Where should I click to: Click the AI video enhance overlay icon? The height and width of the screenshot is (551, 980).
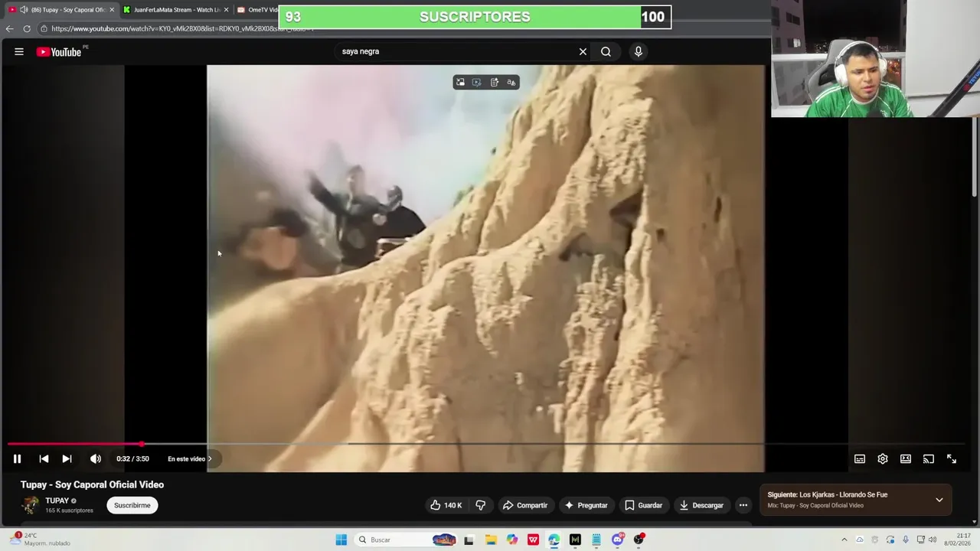click(477, 82)
